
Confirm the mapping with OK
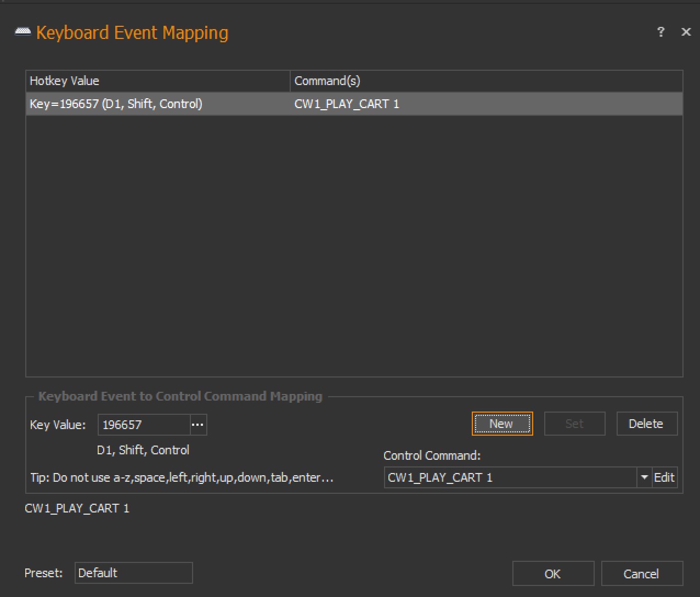[553, 574]
